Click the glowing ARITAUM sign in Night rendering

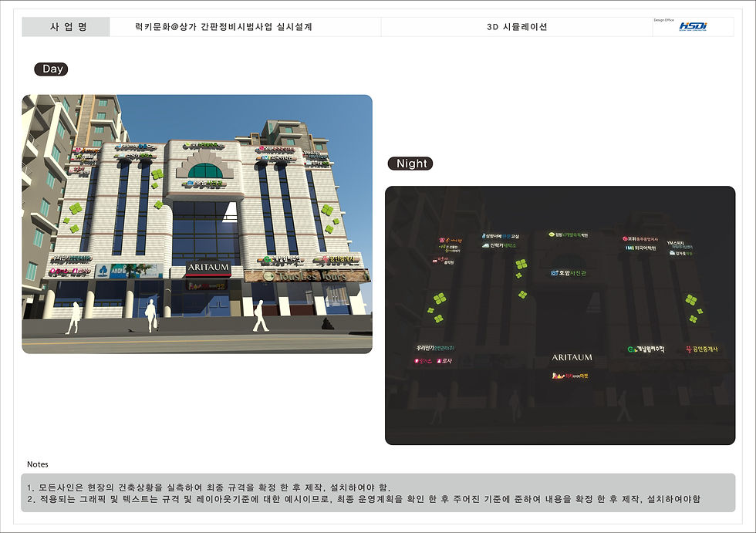click(572, 357)
